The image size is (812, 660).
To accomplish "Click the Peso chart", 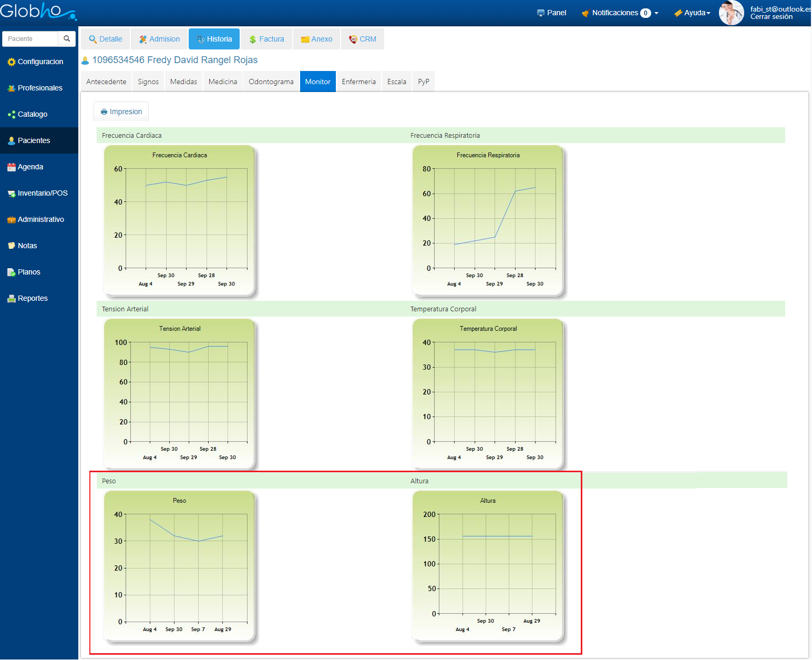I will [x=180, y=566].
